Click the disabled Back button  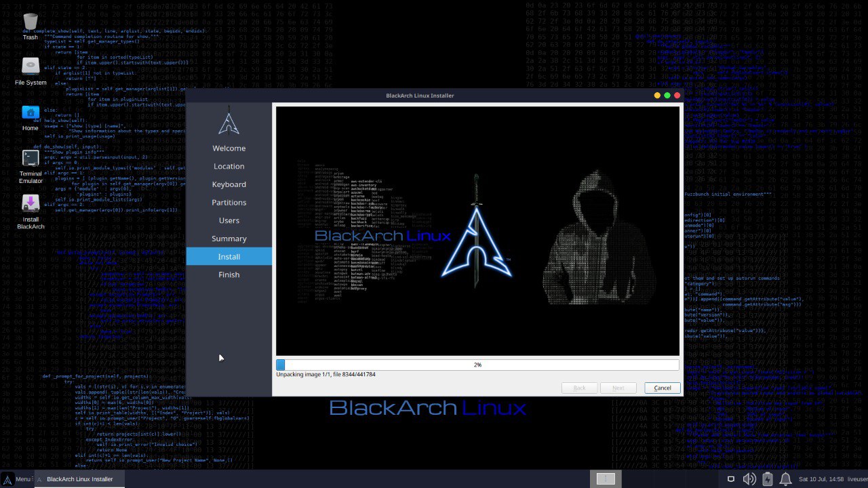click(x=580, y=388)
